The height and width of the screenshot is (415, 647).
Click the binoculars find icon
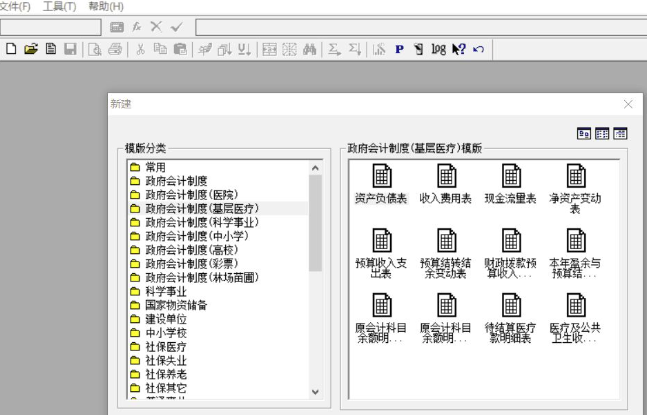[309, 50]
